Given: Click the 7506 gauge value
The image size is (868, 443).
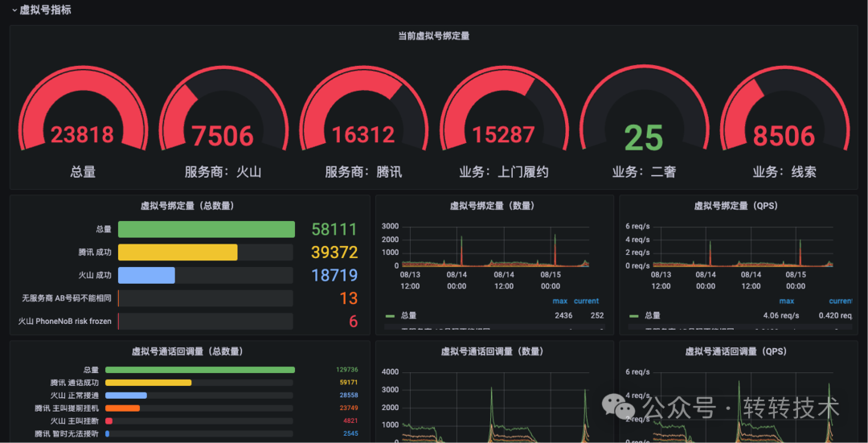Looking at the screenshot, I should tap(223, 136).
